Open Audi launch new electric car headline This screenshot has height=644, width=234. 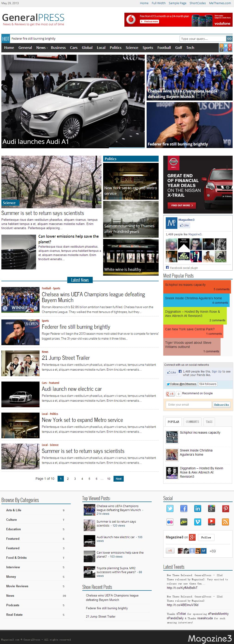pyautogui.click(x=72, y=389)
